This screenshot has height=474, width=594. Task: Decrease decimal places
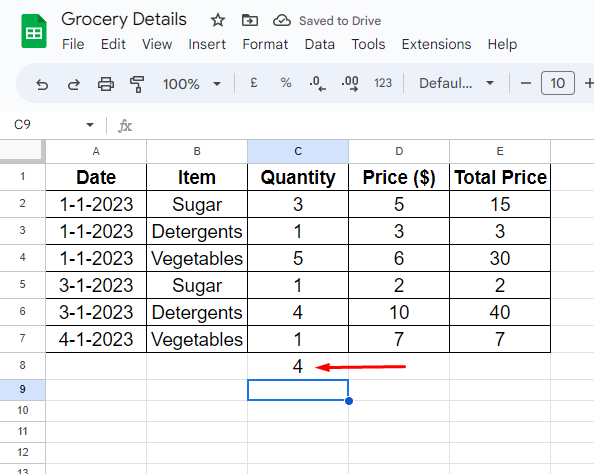317,83
